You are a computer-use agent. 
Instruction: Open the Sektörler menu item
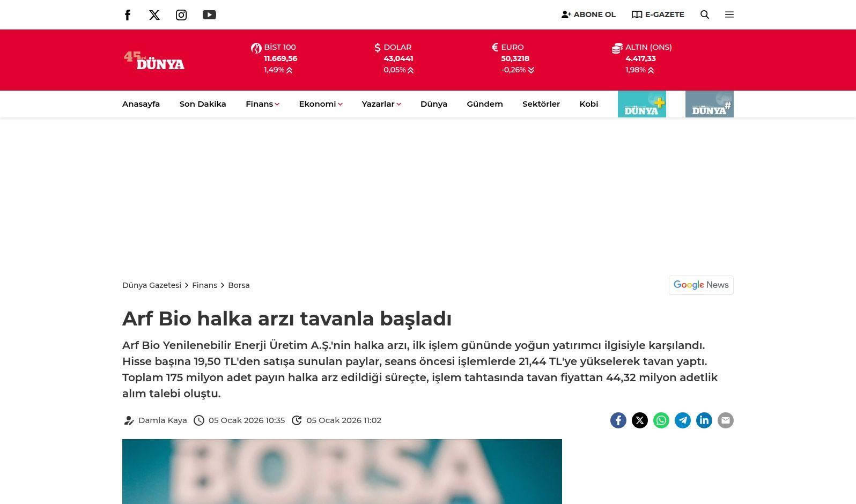pos(541,104)
